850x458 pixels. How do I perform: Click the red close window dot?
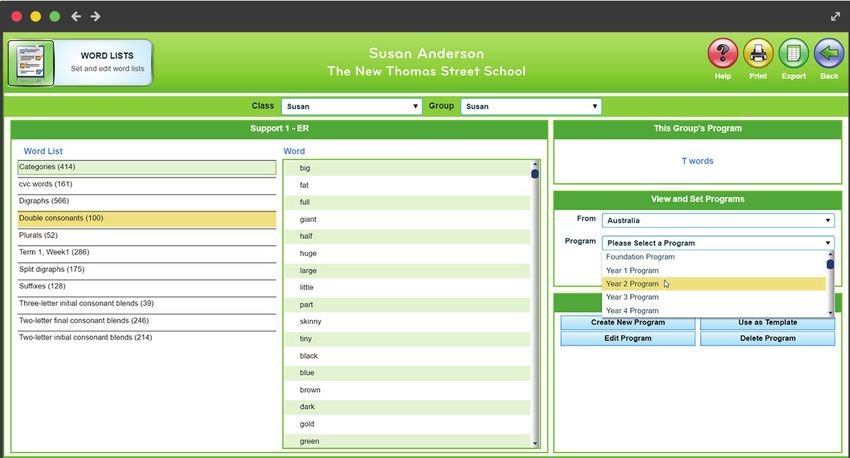pyautogui.click(x=16, y=16)
